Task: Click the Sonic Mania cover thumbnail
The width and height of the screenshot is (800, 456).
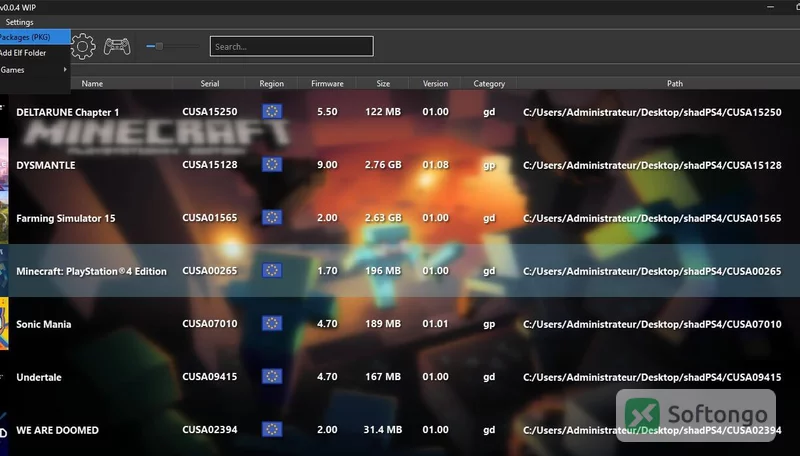Action: 4,324
